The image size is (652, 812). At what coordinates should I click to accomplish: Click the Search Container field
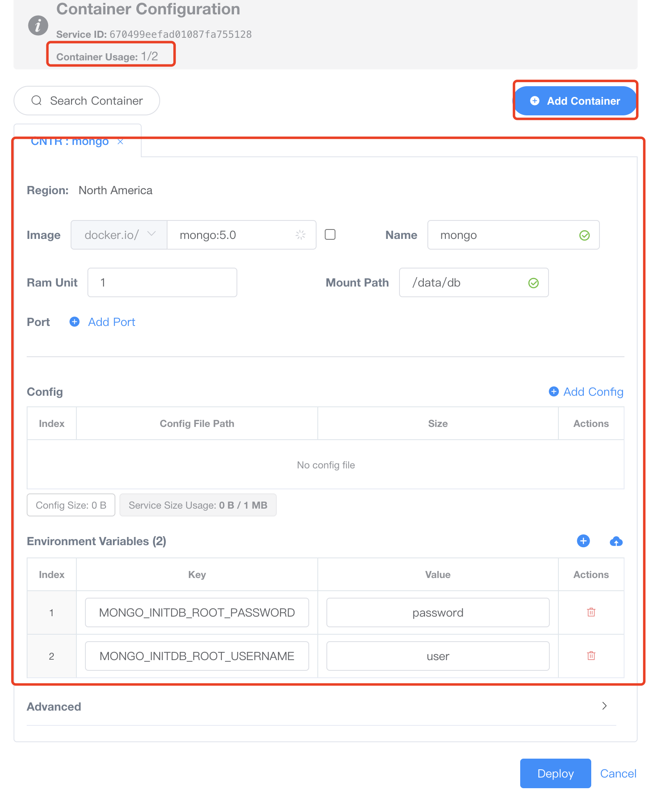click(x=87, y=101)
